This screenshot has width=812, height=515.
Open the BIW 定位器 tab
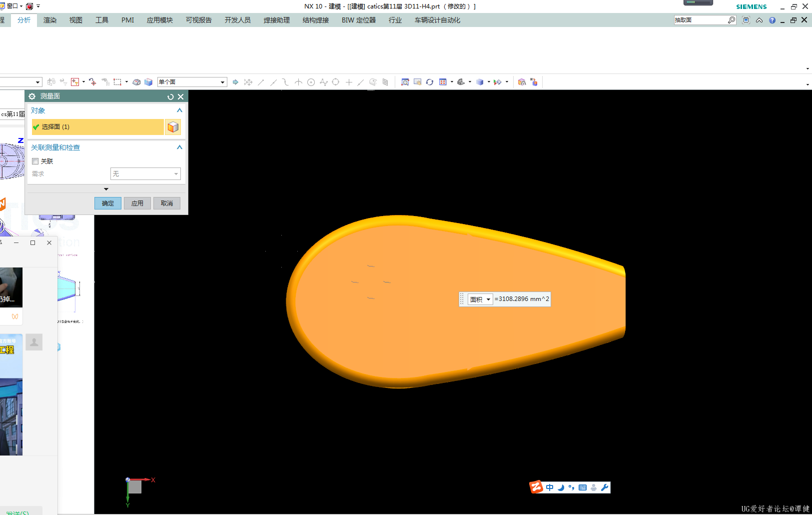point(359,20)
